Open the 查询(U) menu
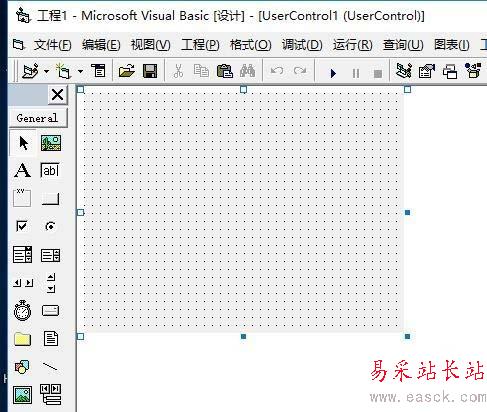The height and width of the screenshot is (412, 487). (403, 45)
